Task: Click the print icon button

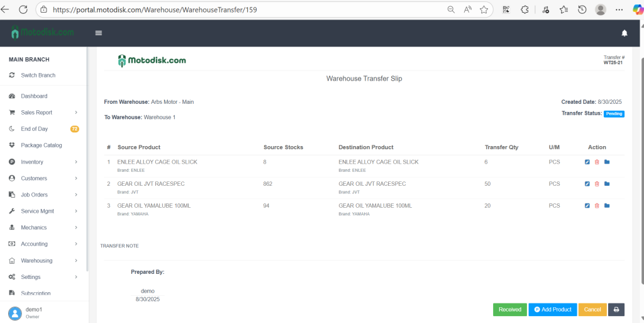Action: coord(616,310)
